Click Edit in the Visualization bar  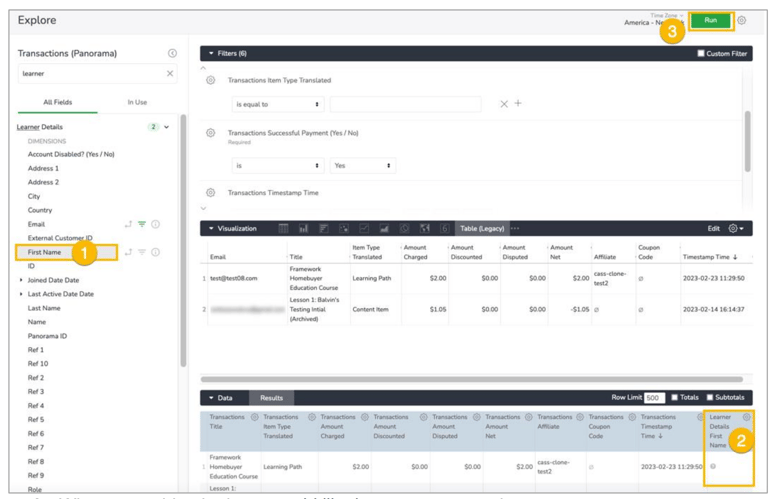[x=714, y=228]
